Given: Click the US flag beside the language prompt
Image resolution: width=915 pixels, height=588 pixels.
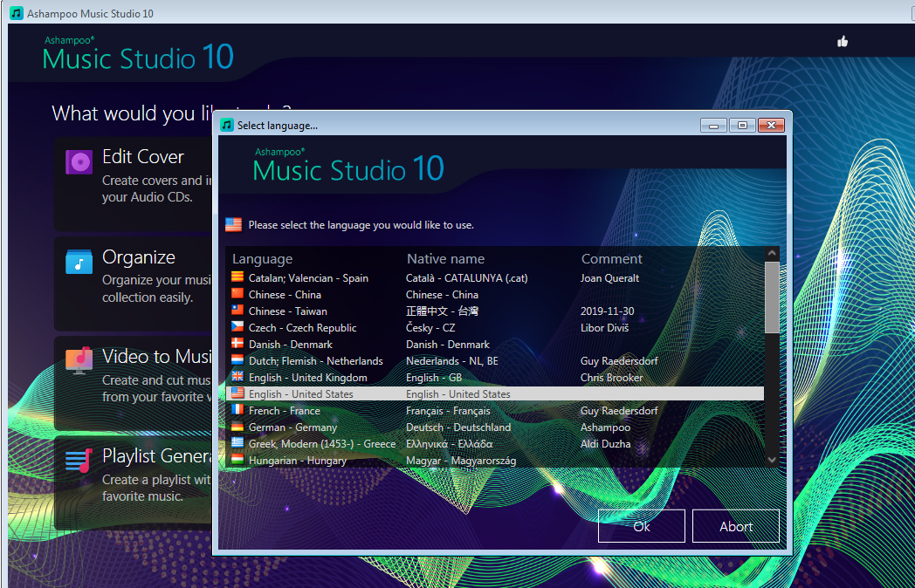Looking at the screenshot, I should coord(233,224).
